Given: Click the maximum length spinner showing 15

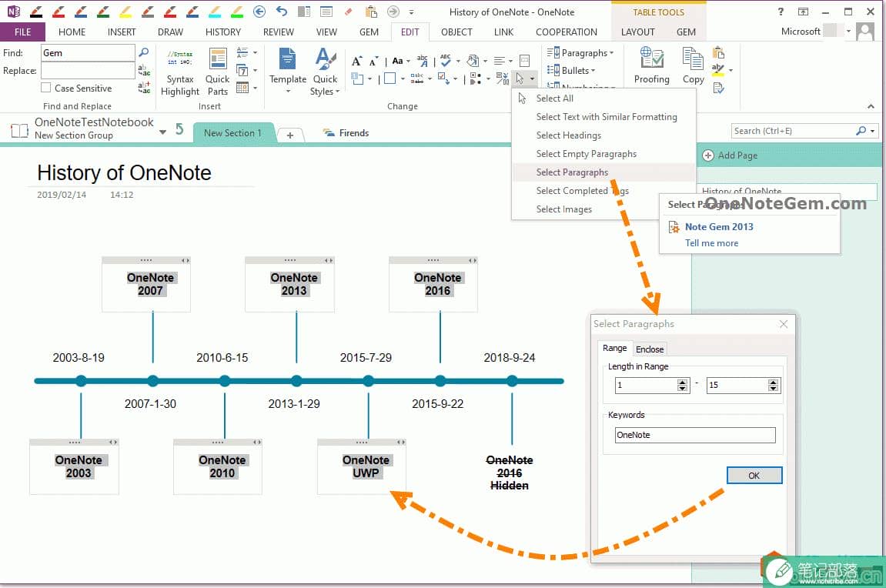Looking at the screenshot, I should pyautogui.click(x=743, y=386).
